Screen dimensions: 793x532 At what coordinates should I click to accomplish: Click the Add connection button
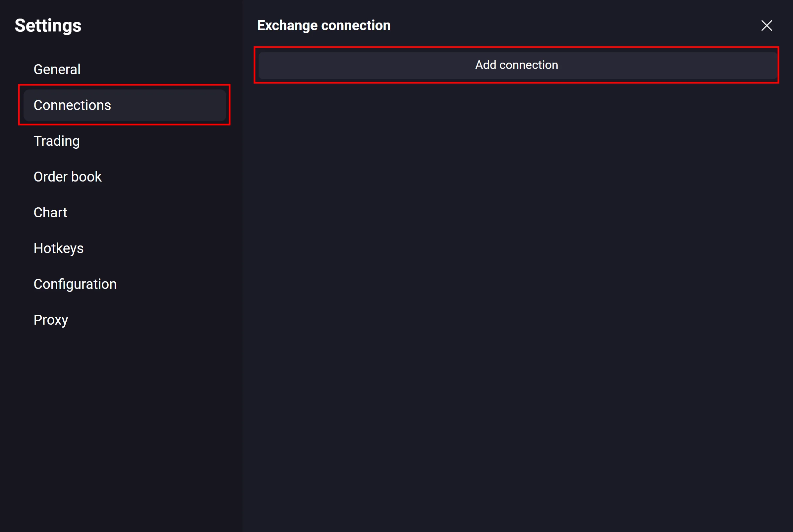point(516,65)
